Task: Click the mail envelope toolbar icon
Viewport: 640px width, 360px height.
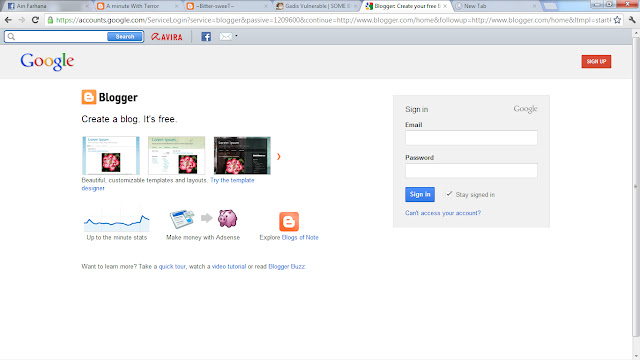Action: click(225, 37)
